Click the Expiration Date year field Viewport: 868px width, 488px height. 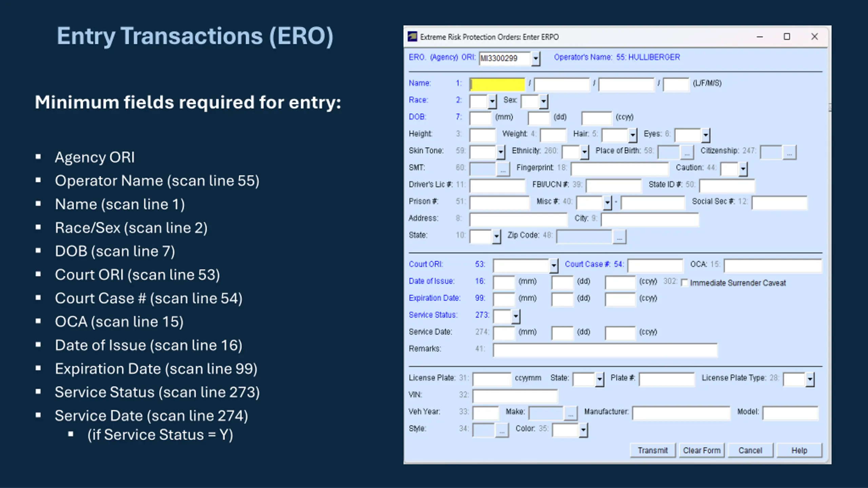click(x=620, y=300)
